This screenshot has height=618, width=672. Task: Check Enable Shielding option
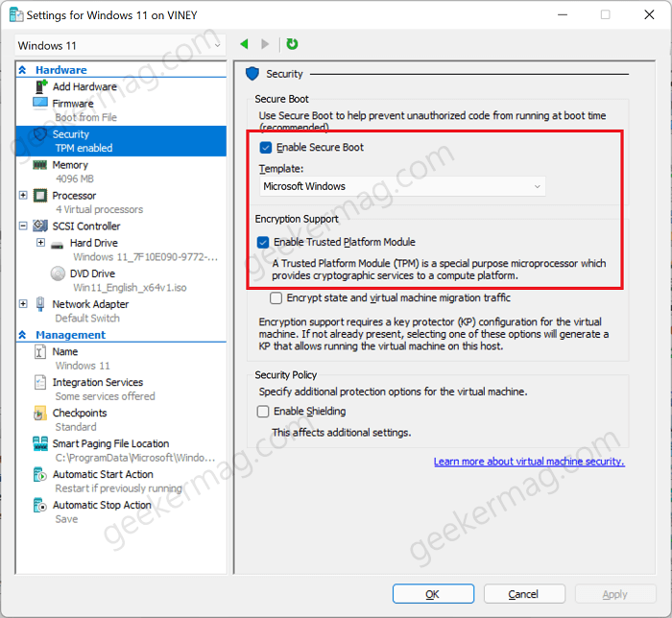click(263, 412)
